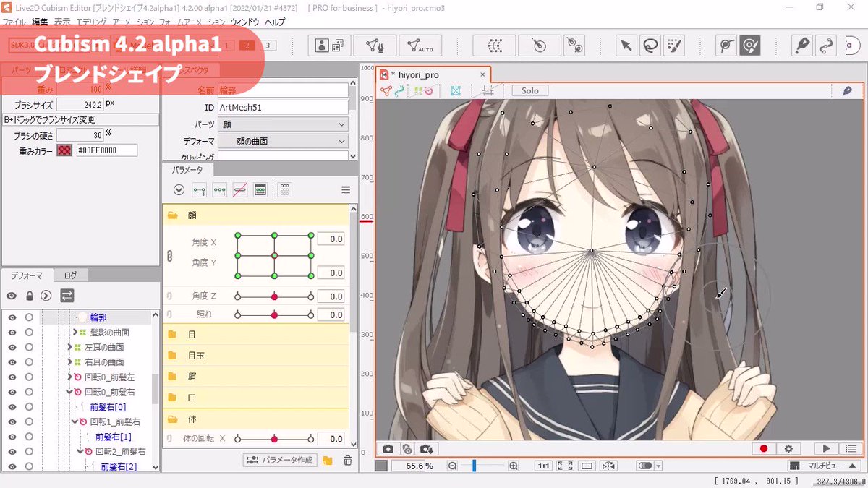868x488 pixels.
Task: Expand the 回転0_前髪左 tree node
Action: coord(69,377)
